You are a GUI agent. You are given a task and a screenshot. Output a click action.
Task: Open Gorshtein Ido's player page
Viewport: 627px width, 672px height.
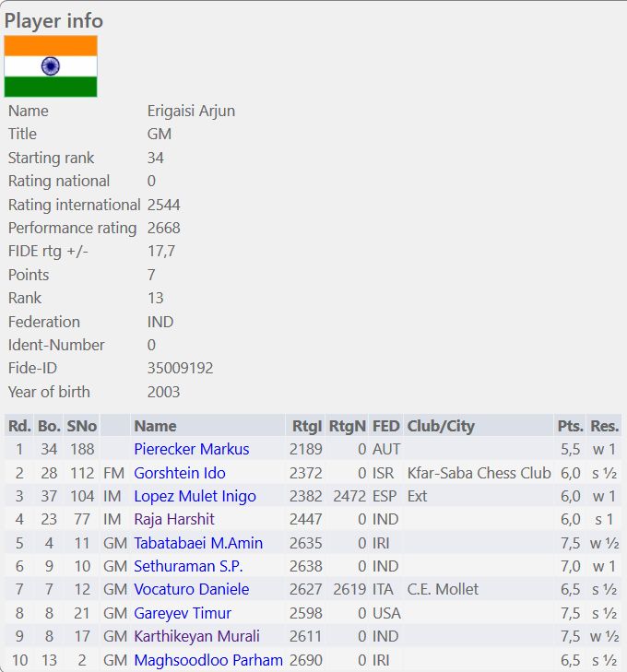[180, 473]
